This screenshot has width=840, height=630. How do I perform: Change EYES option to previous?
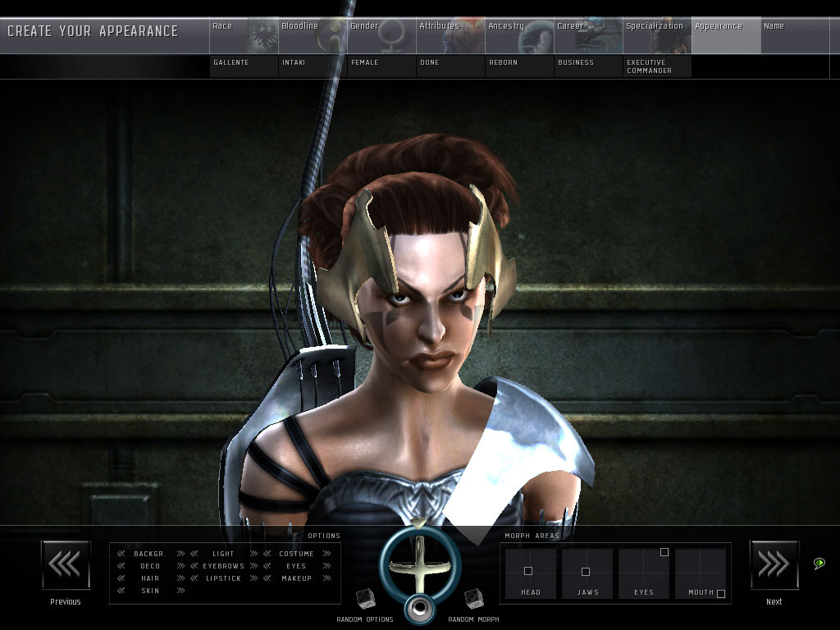267,566
